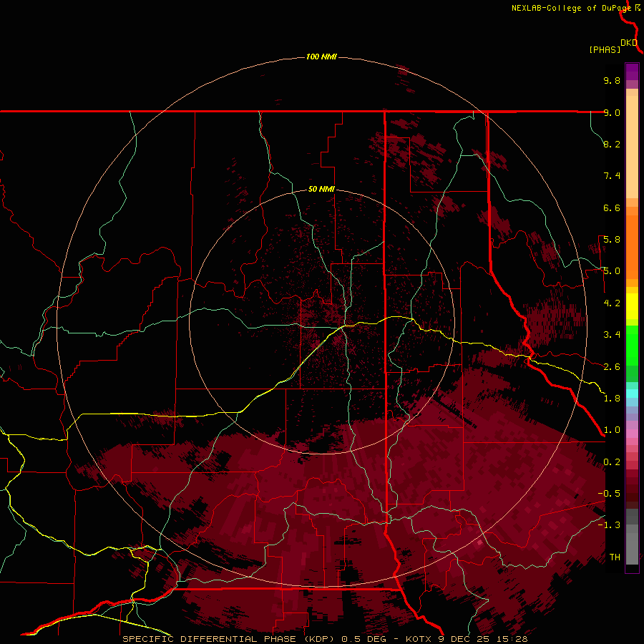Click the 5.0 scale value
The width and height of the screenshot is (644, 644).
pyautogui.click(x=612, y=271)
